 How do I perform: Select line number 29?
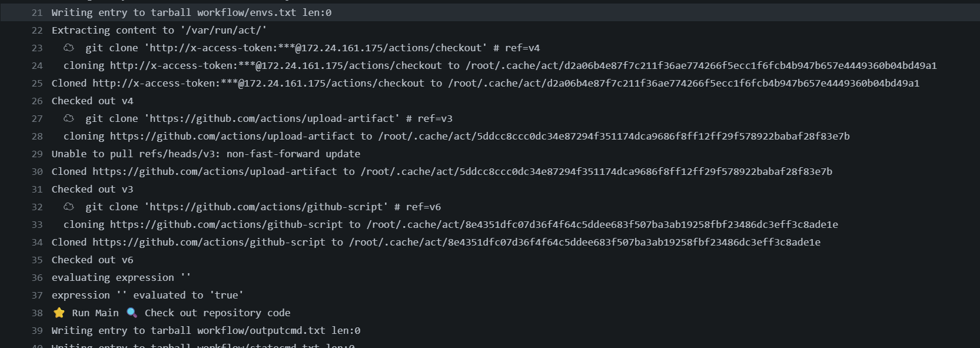tap(37, 154)
